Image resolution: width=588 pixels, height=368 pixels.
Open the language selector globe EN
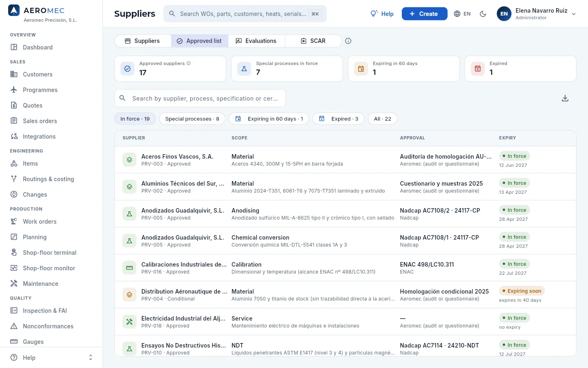462,14
